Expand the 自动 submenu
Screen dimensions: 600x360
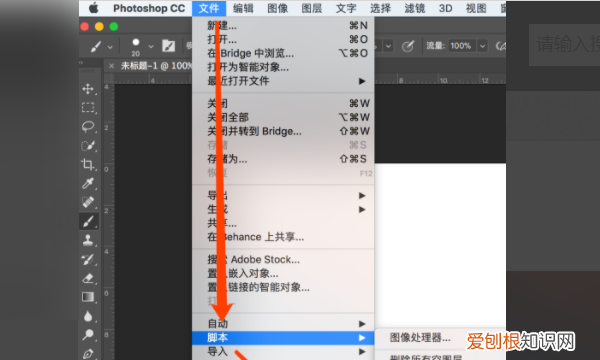283,324
